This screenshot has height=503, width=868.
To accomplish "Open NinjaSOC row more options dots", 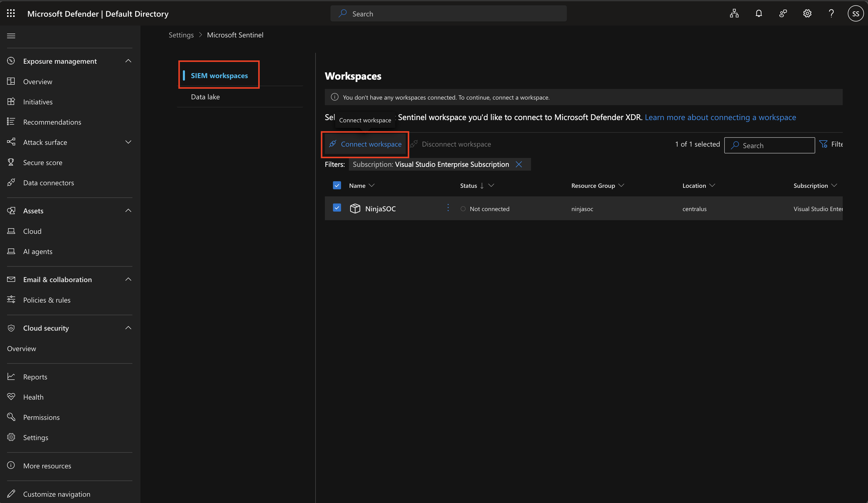I will (x=448, y=208).
